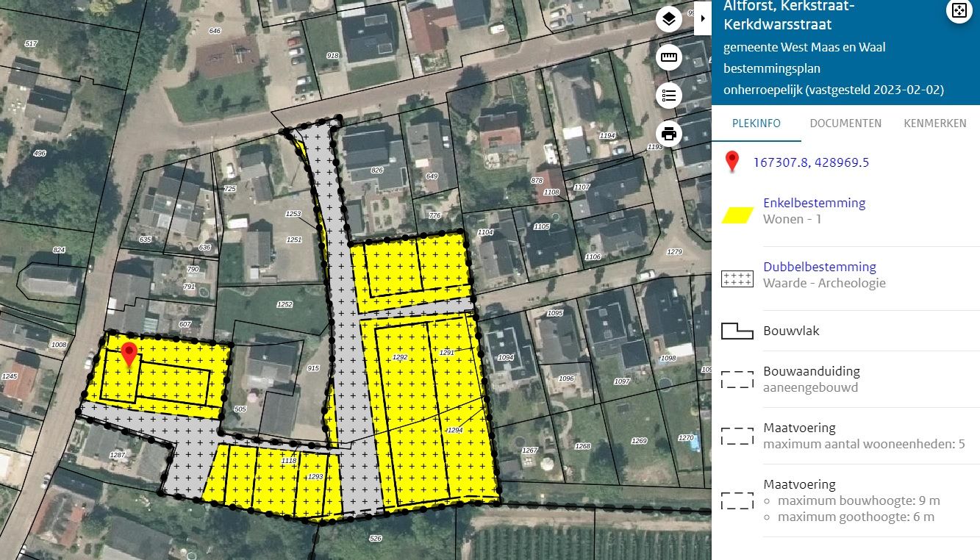Switch to the DOCUMENTEN tab
This screenshot has height=560, width=980.
click(845, 123)
